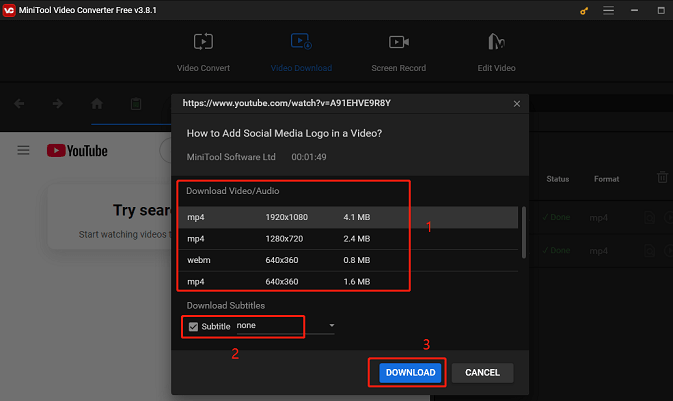Screen dimensions: 673x401
Task: Open the subtitle language dropdown showing none
Action: 285,326
